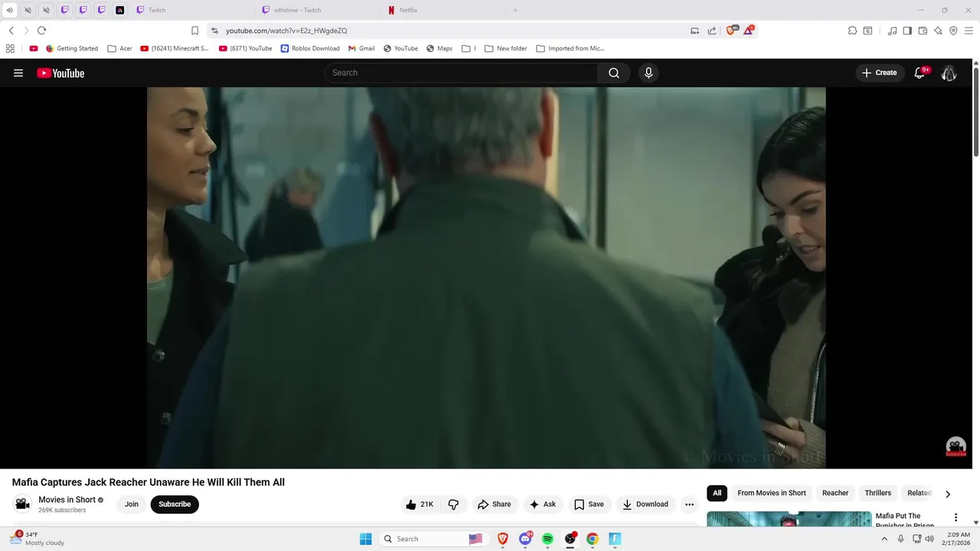Click the Join channel button
The width and height of the screenshot is (980, 551).
coord(132,504)
